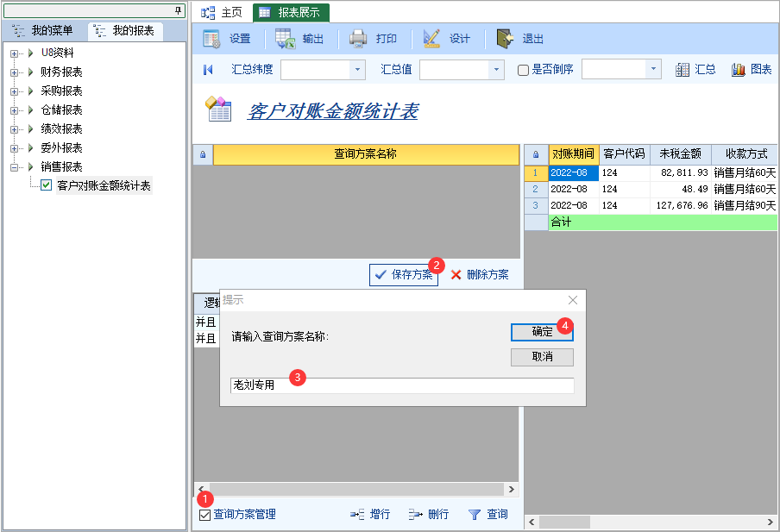Toggle the 是否倒序 checkbox
The width and height of the screenshot is (780, 532).
523,71
